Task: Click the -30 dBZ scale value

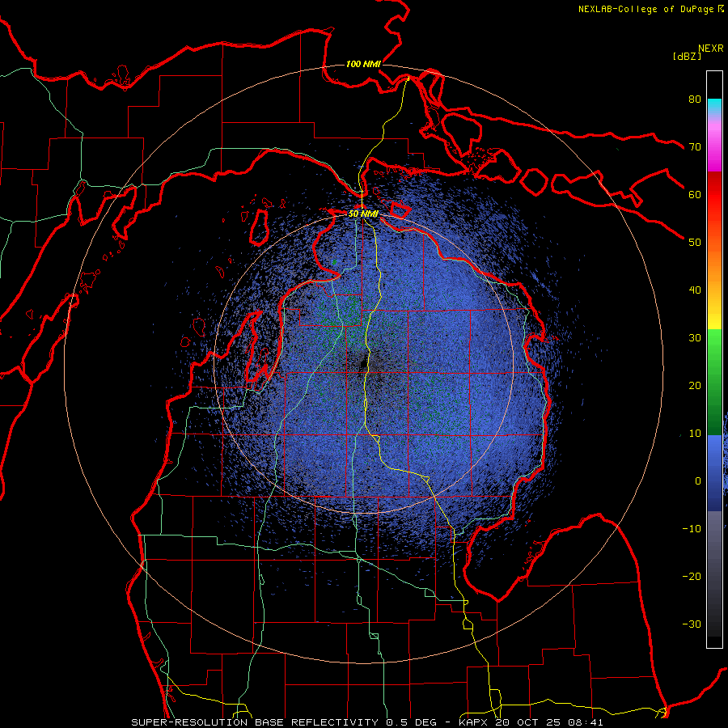Action: [692, 624]
